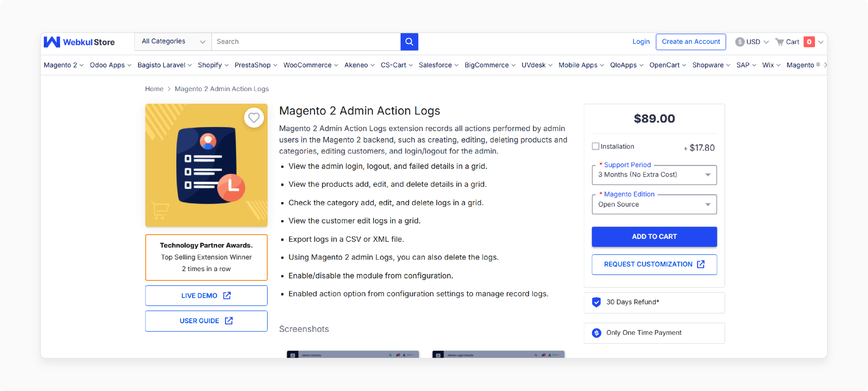Expand the Akeneo menu
Image resolution: width=868 pixels, height=391 pixels.
359,65
